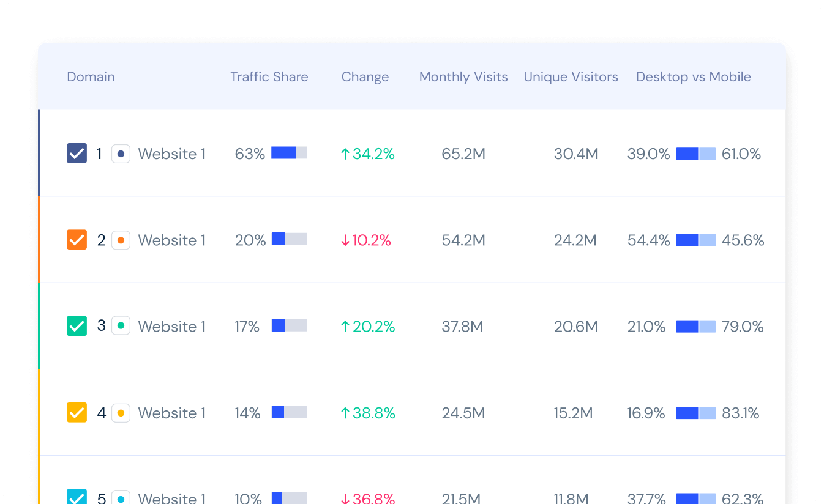Viewport: 824px width, 504px height.
Task: Click the 45.6% mobile share value
Action: (743, 240)
